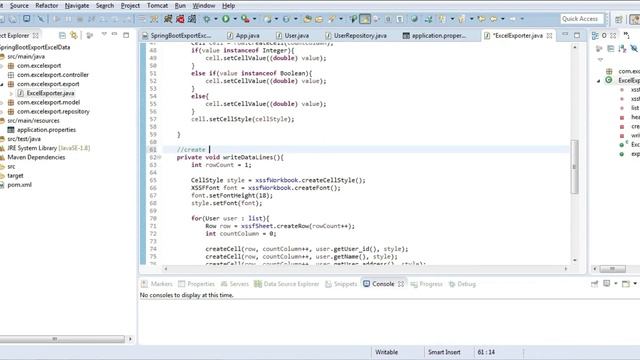Switch to application.properties editor tab

coord(434,36)
